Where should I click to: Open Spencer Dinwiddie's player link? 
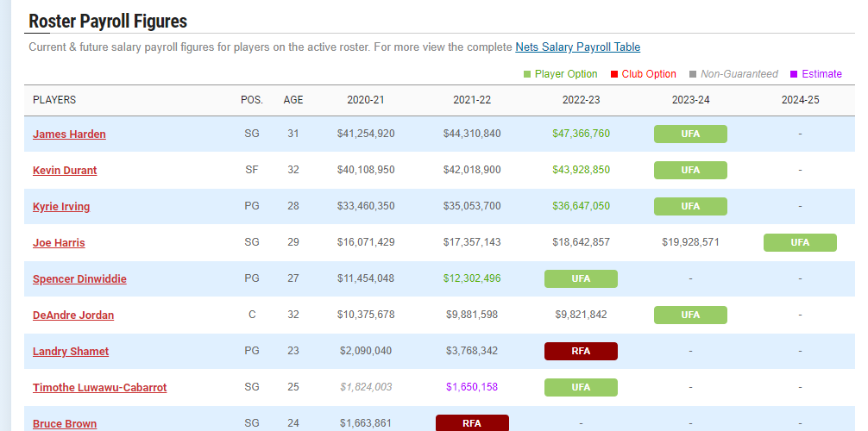coord(79,278)
